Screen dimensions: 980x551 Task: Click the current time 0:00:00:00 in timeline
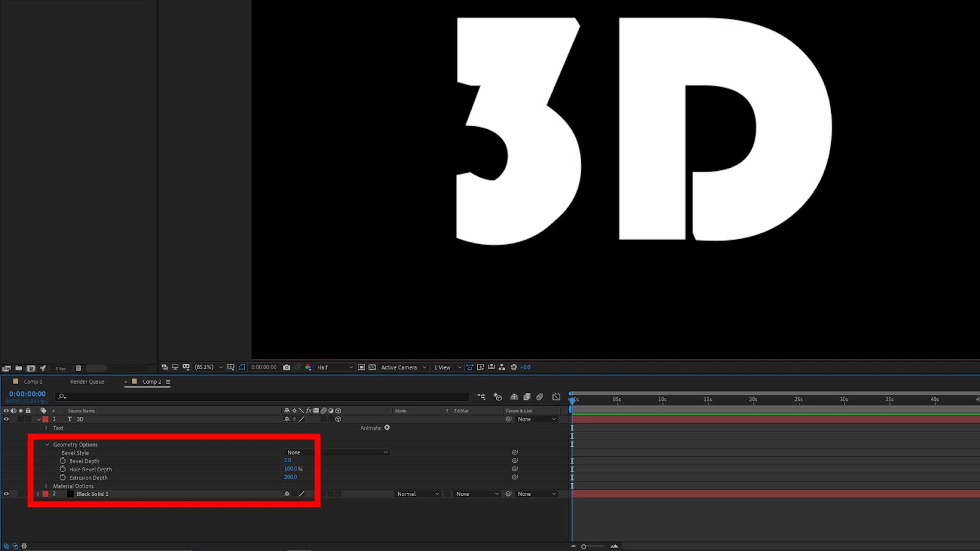(28, 394)
